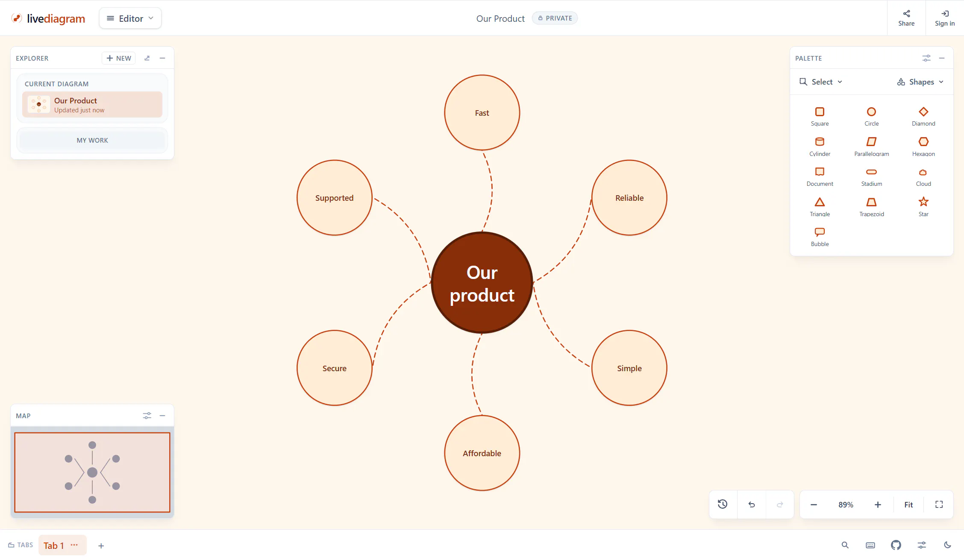This screenshot has height=560, width=964.
Task: Add a new tab
Action: (x=101, y=545)
